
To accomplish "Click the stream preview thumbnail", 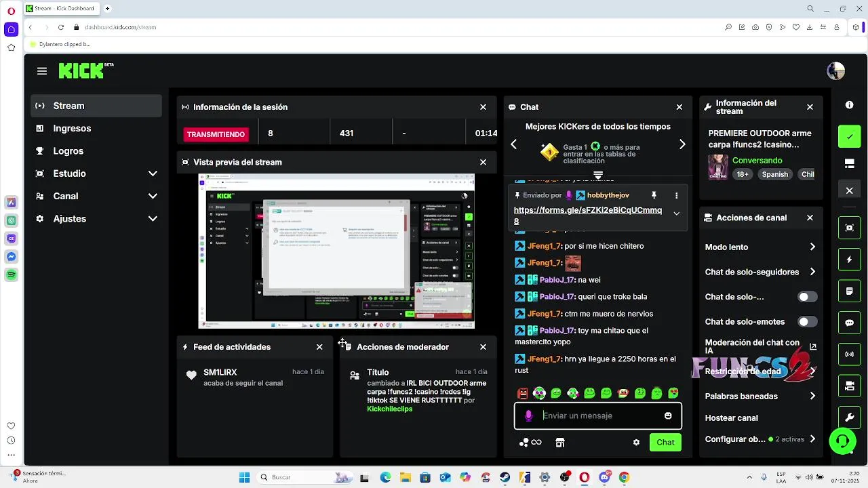I will point(336,251).
